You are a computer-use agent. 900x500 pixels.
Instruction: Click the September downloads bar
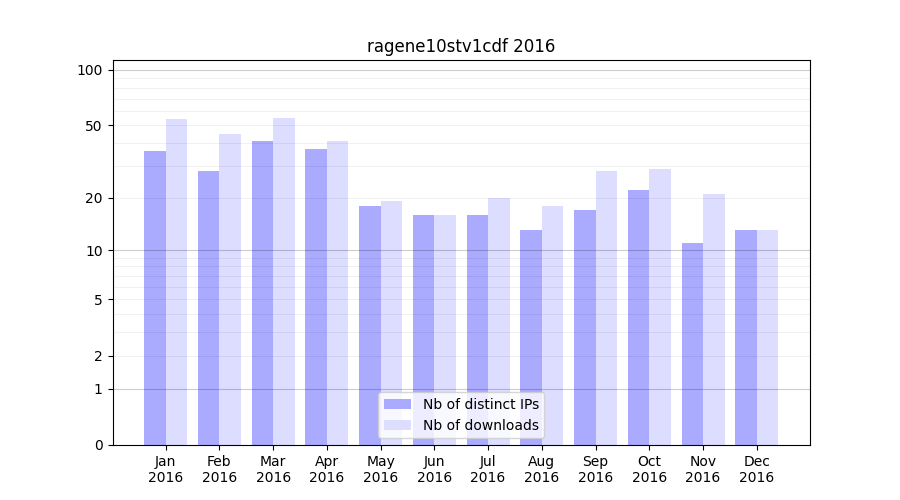coord(606,308)
